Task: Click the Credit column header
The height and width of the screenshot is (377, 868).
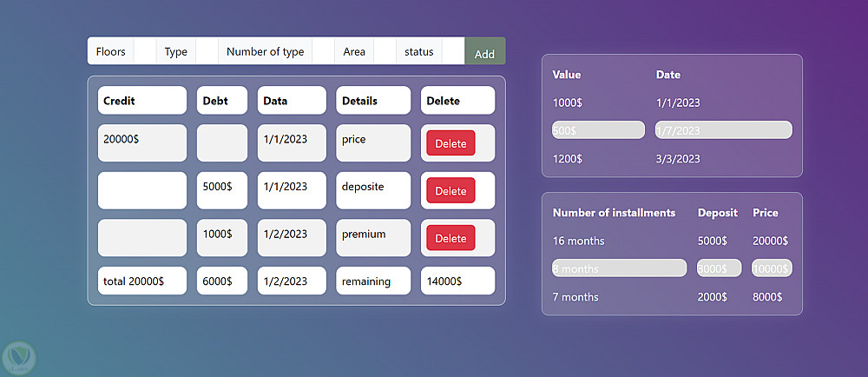Action: point(142,101)
